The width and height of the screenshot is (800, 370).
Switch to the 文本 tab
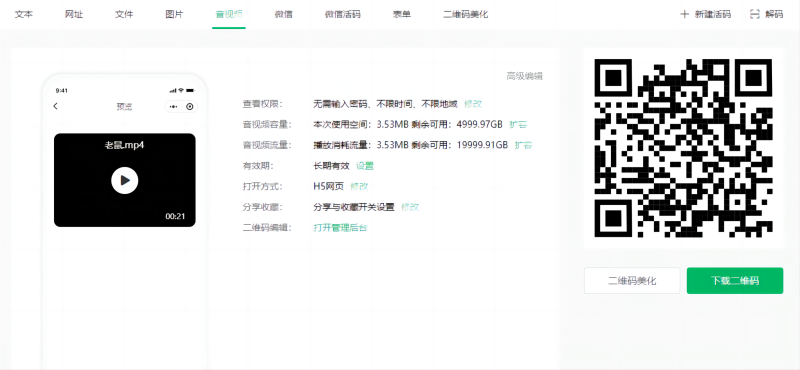coord(23,14)
